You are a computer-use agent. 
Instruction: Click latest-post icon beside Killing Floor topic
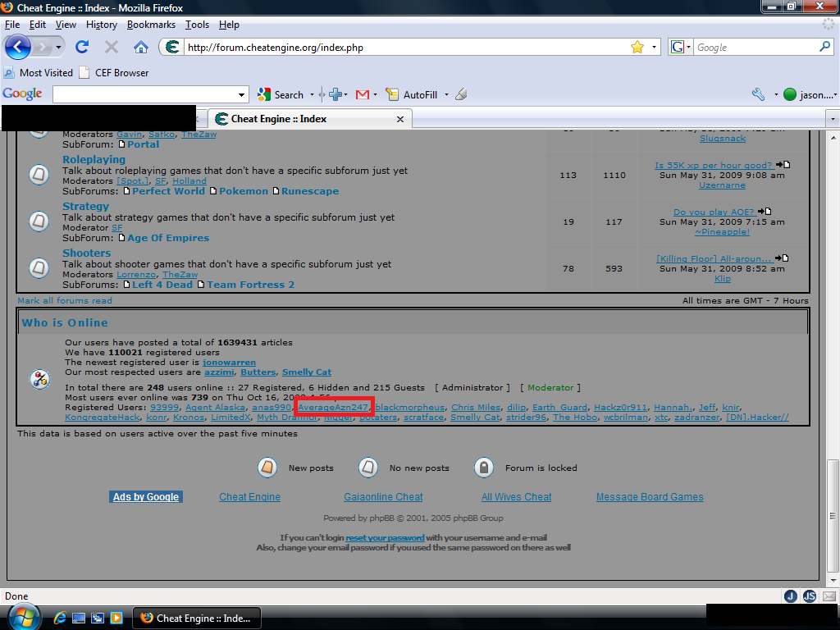pyautogui.click(x=782, y=258)
